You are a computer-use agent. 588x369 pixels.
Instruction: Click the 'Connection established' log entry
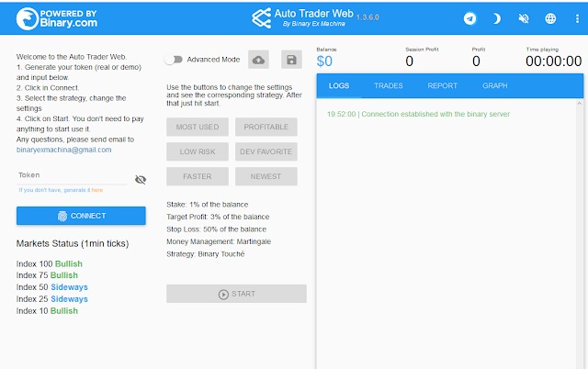(x=418, y=114)
